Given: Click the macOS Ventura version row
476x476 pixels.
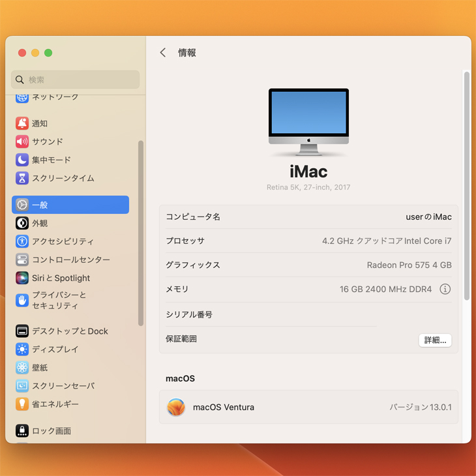Looking at the screenshot, I should tap(308, 407).
